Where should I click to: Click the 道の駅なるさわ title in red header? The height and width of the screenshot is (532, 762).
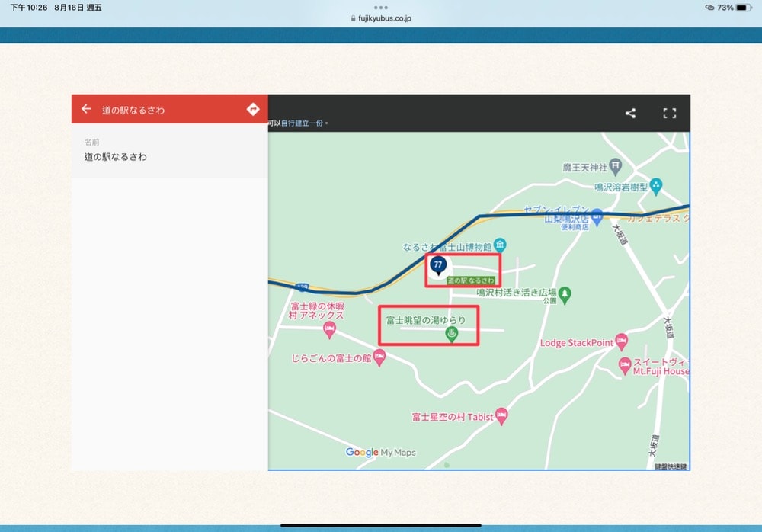[133, 110]
